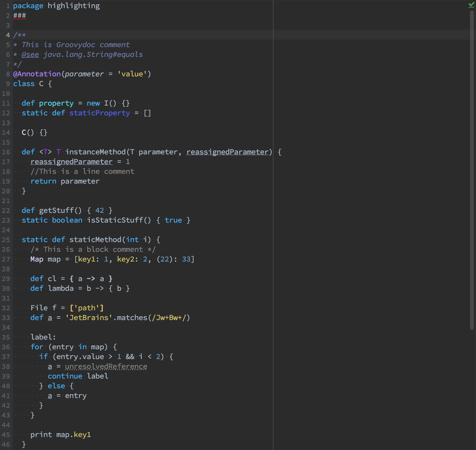Click the 'label:' statement on line 35

click(43, 337)
